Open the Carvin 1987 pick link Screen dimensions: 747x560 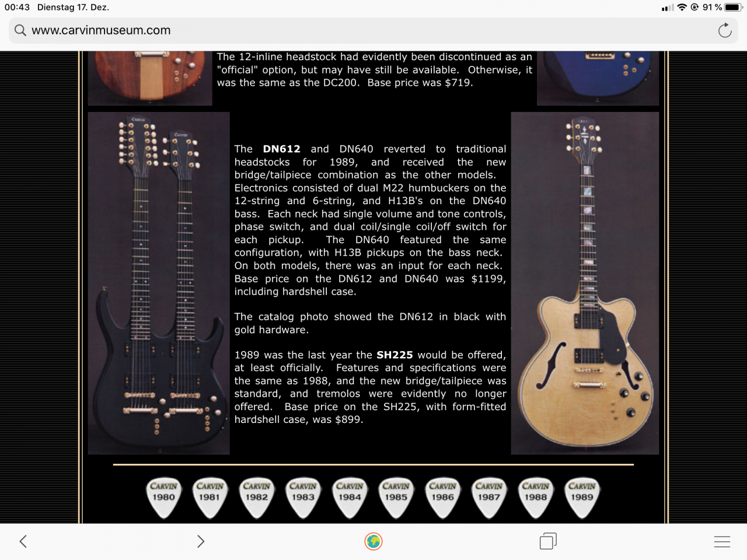489,498
